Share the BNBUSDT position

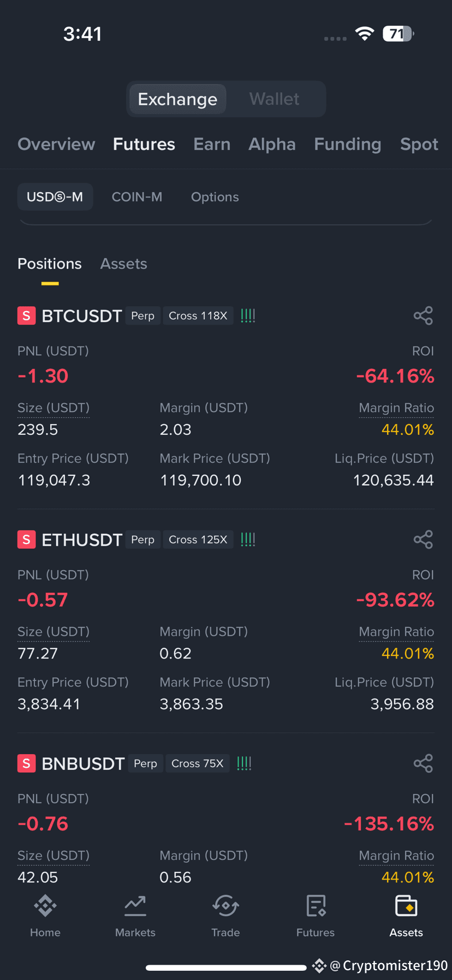(x=423, y=763)
